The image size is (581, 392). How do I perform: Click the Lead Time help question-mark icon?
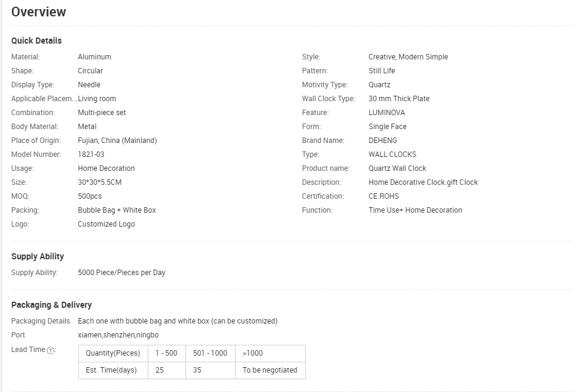coord(51,350)
